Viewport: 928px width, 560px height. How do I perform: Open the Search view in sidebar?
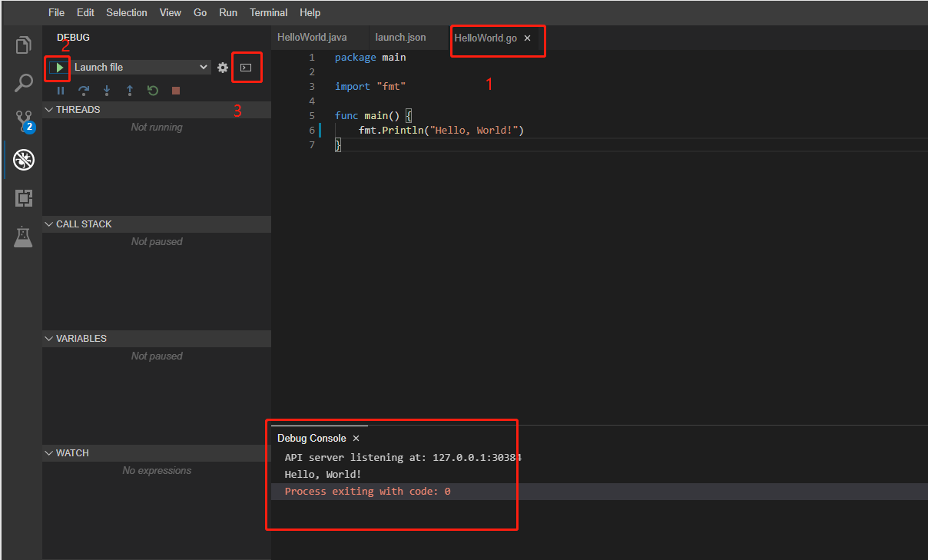click(x=24, y=83)
